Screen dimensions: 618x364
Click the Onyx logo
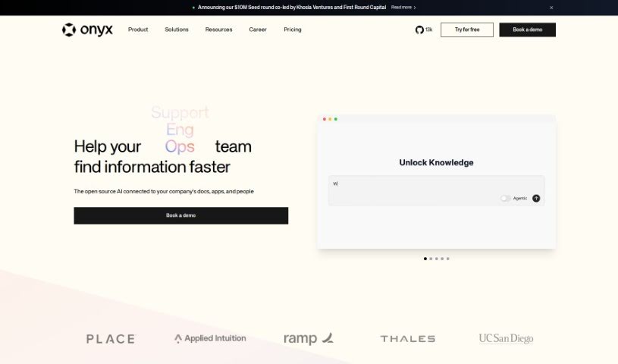click(87, 30)
